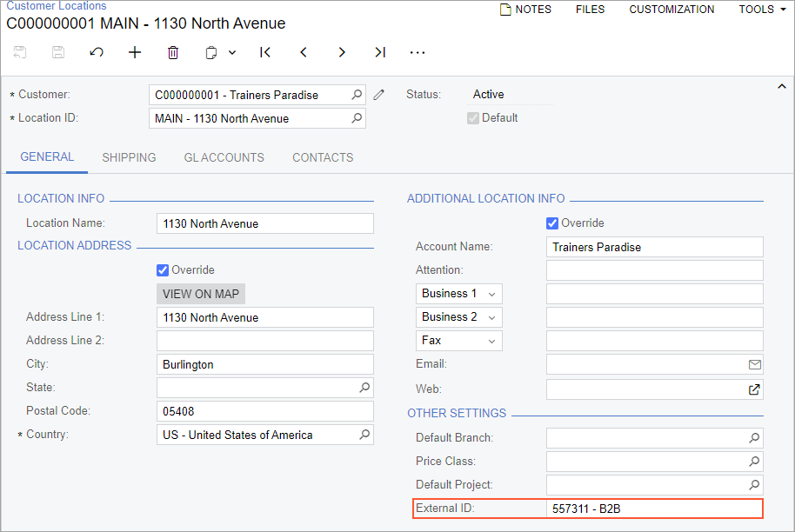This screenshot has width=795, height=532.
Task: Click the more actions ellipsis icon
Action: [418, 53]
